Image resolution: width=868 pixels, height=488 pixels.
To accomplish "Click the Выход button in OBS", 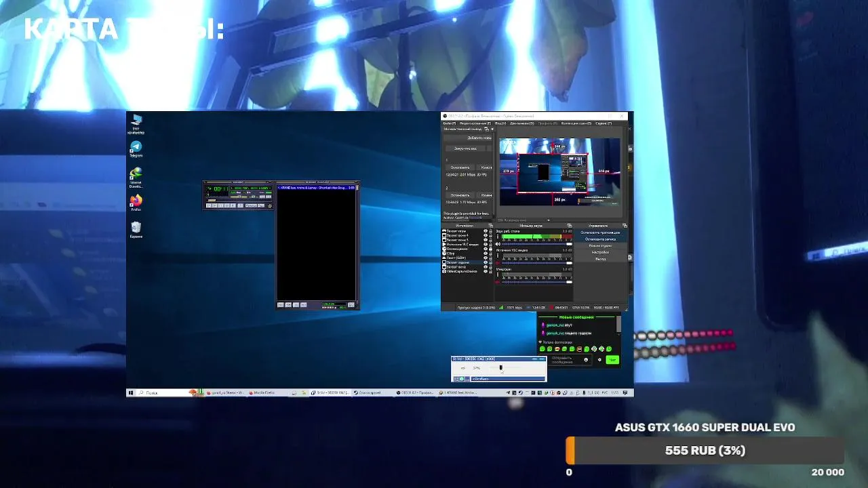I will click(601, 259).
